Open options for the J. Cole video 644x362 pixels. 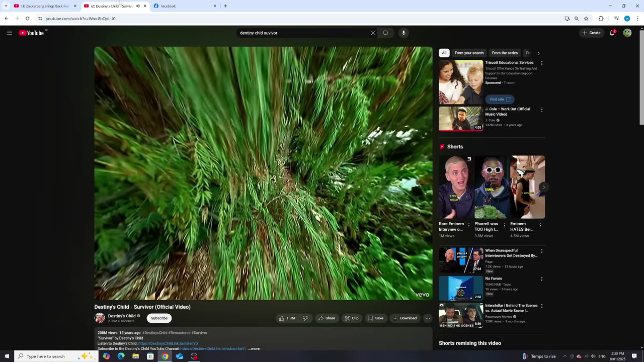point(541,110)
